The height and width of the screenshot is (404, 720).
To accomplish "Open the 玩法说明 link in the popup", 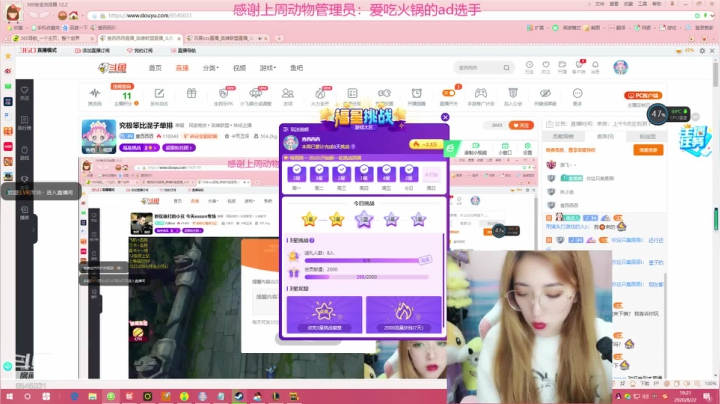I will click(x=296, y=129).
